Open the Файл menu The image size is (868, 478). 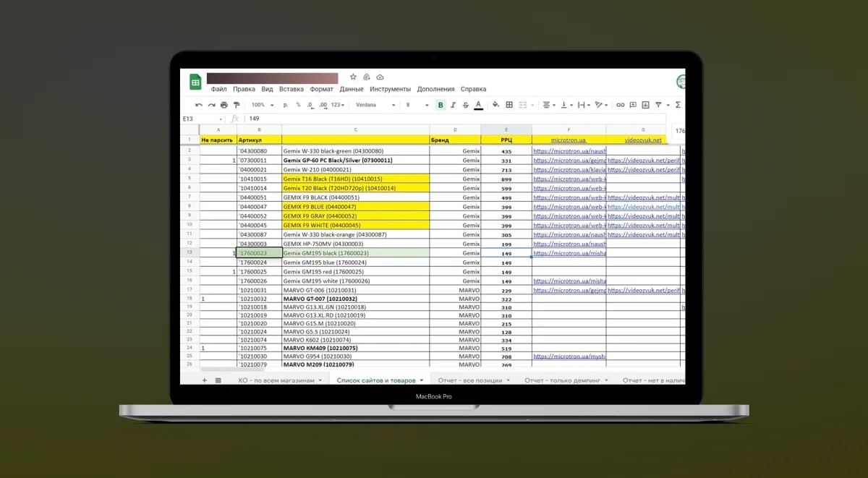[x=218, y=90]
